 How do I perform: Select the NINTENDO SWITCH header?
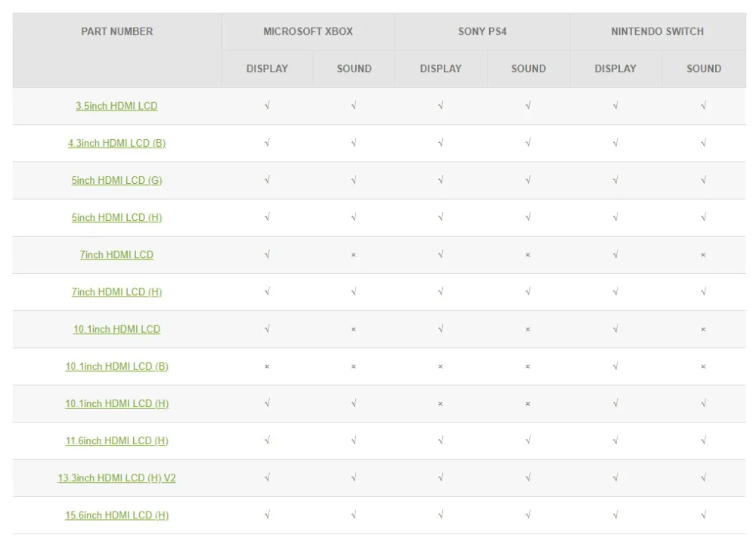657,31
